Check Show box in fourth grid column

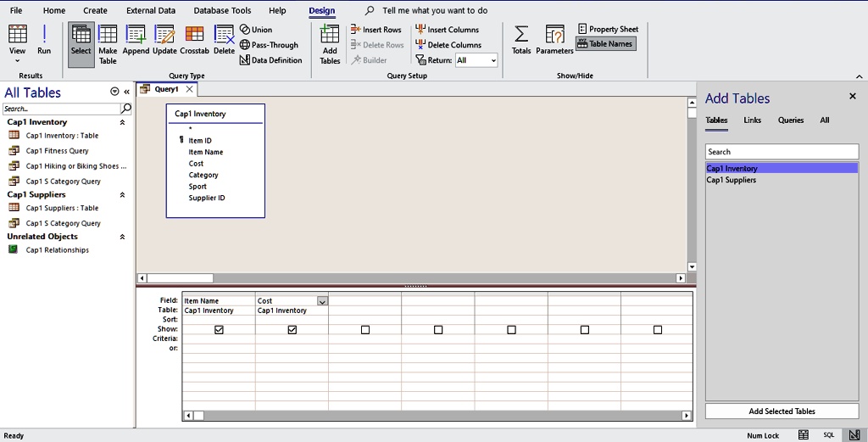(438, 329)
